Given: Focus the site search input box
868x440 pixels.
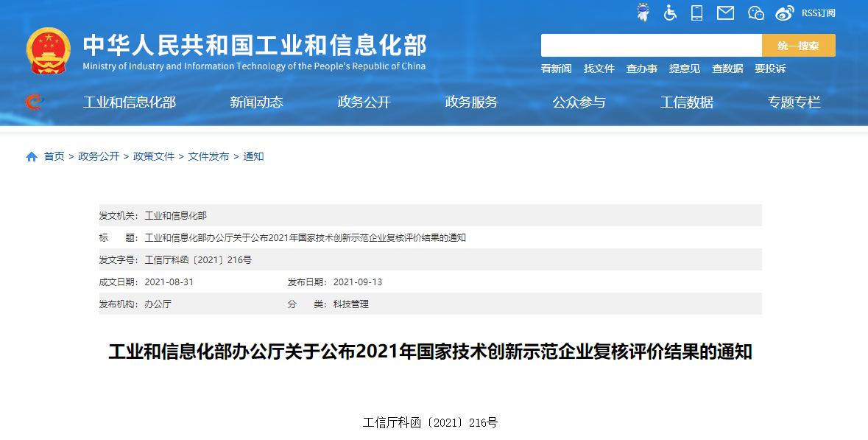Looking at the screenshot, I should coord(651,46).
